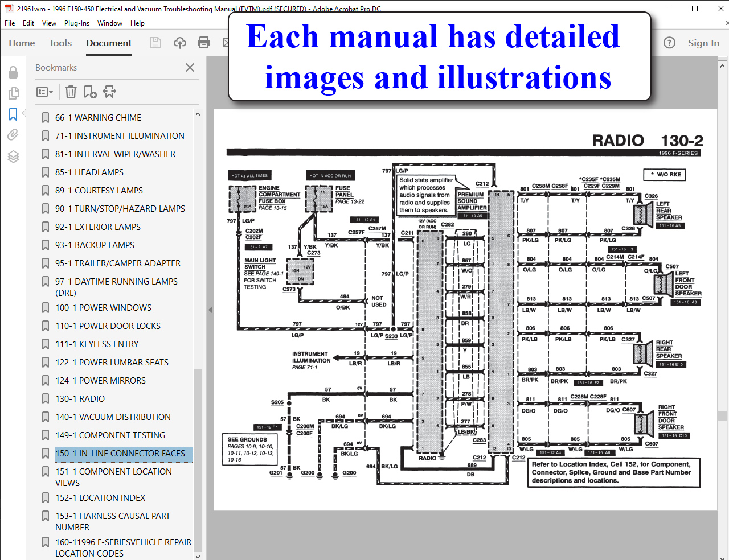
Task: Open bookmark 85-1 HEADLAMPS
Action: coord(89,172)
